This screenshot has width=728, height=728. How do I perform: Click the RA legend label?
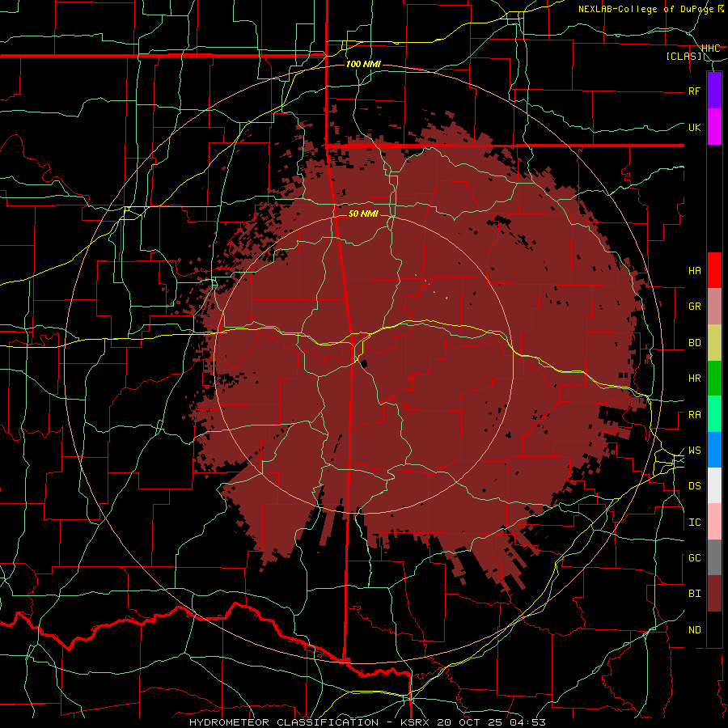(695, 415)
